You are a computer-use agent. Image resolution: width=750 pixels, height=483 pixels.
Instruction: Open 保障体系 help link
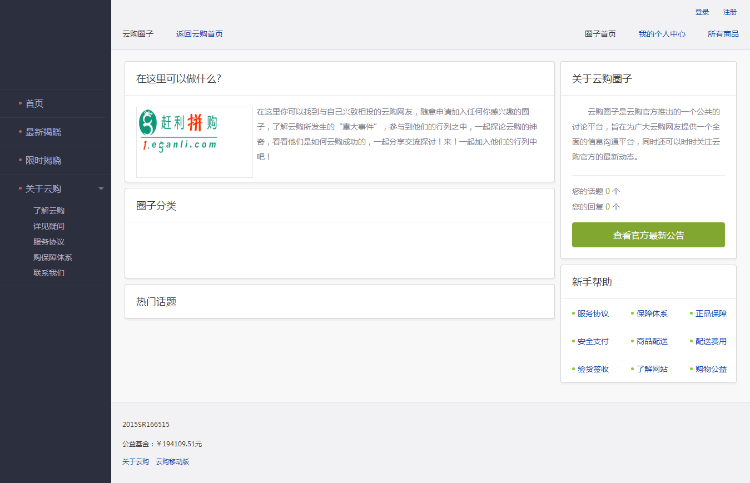coord(652,314)
